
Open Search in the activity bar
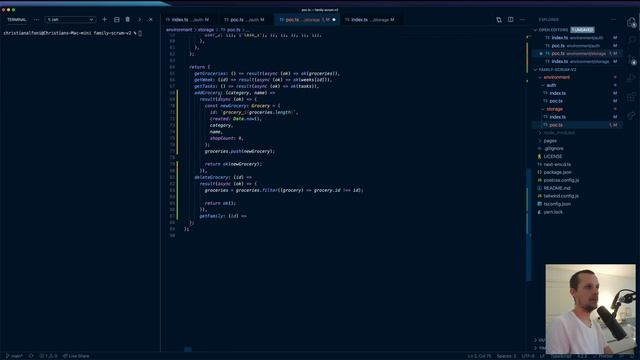tap(632, 40)
